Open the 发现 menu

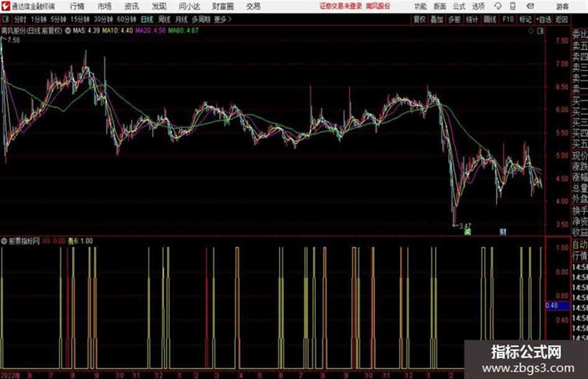tap(159, 6)
